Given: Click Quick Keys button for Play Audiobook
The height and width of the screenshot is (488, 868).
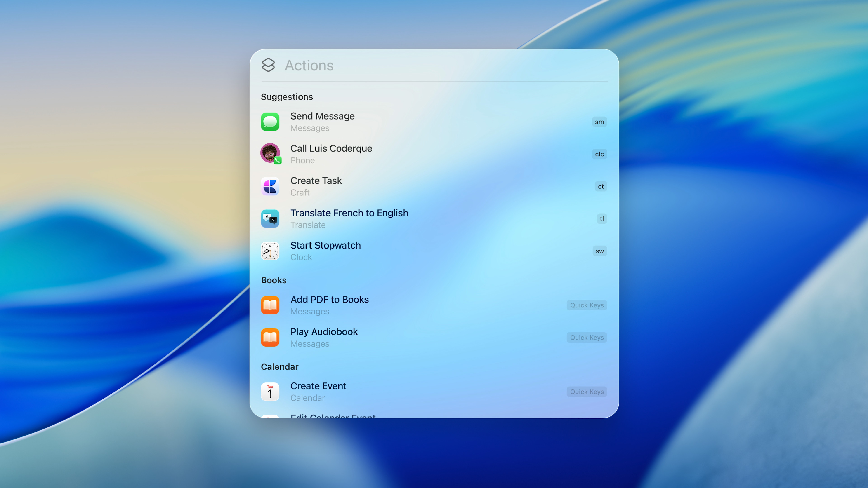Looking at the screenshot, I should point(587,338).
